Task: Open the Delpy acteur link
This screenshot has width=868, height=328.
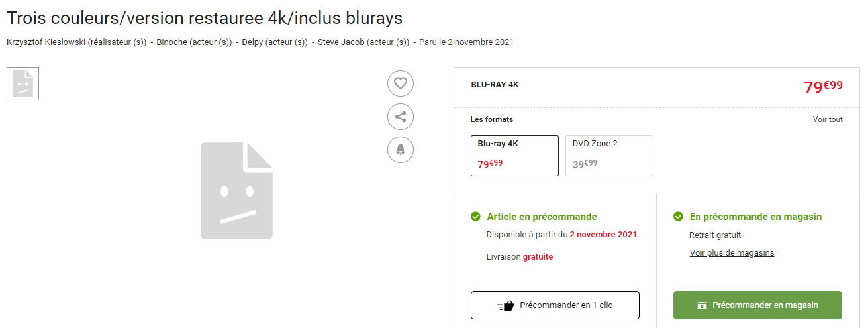Action: [275, 42]
